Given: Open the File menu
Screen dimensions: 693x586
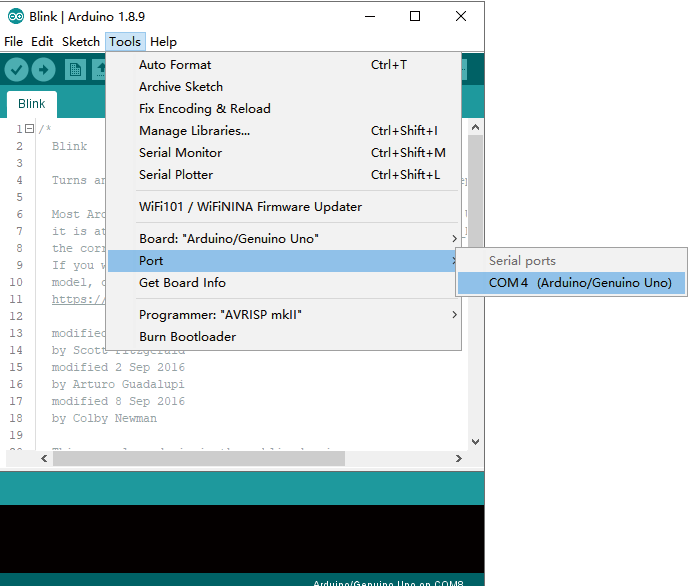Looking at the screenshot, I should [13, 42].
